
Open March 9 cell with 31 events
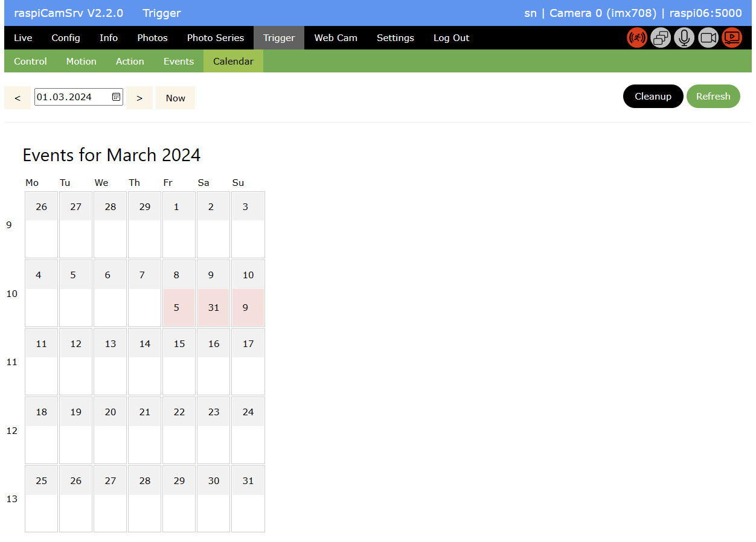click(213, 307)
